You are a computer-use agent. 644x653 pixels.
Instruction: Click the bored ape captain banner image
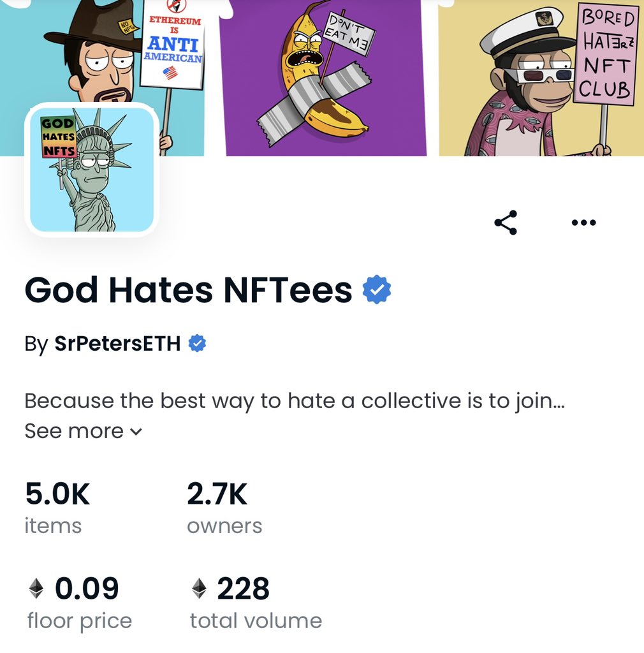point(541,78)
